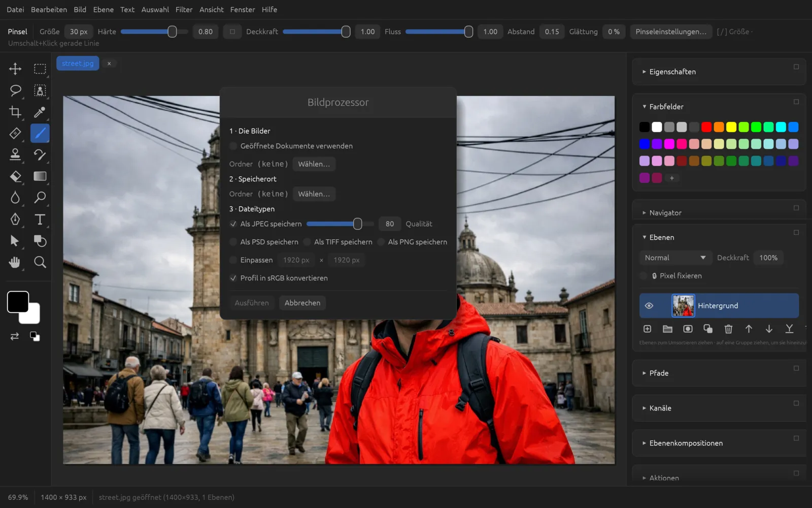Switch to the street.jpg tab
This screenshot has width=812, height=508.
[x=78, y=63]
